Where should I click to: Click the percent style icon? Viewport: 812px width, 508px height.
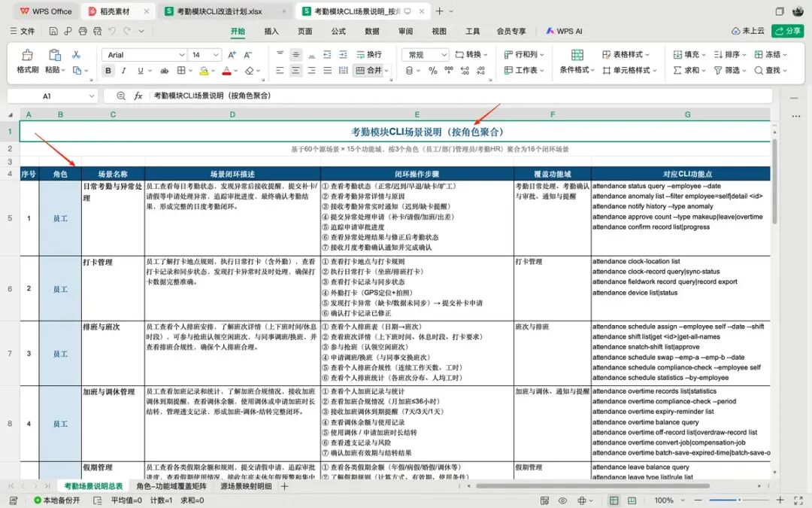(433, 71)
